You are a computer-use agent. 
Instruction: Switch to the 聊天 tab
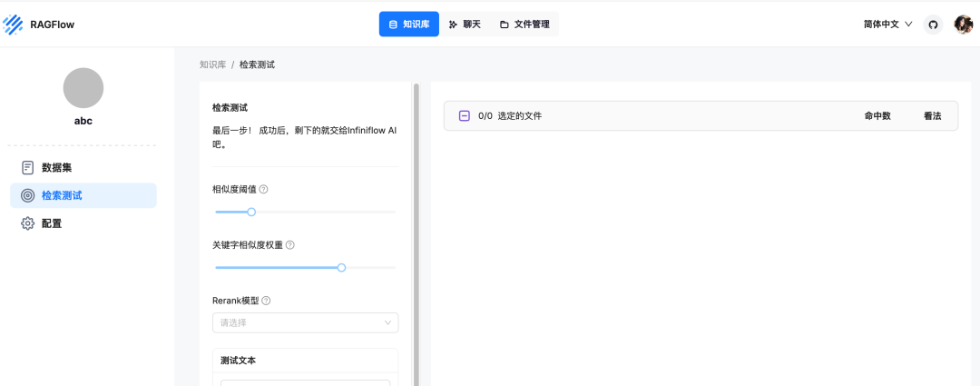[x=465, y=25]
